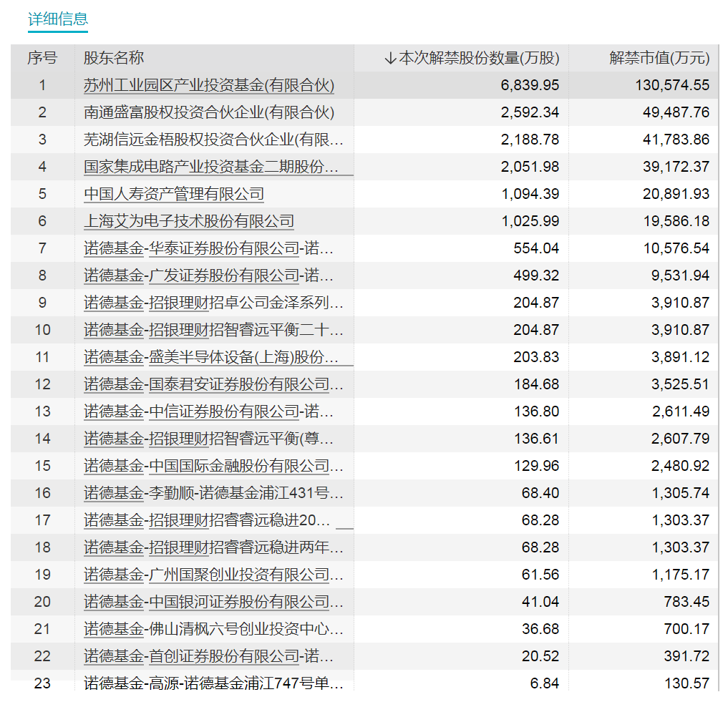Open link 诺德基金-盛美半导体设备(上海)股份
The width and height of the screenshot is (728, 702).
210,357
